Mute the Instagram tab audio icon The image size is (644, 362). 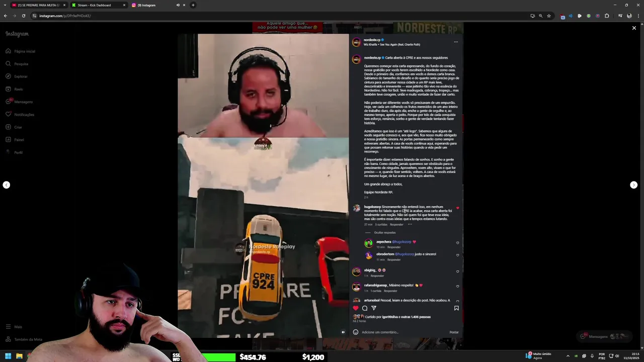[x=178, y=5]
